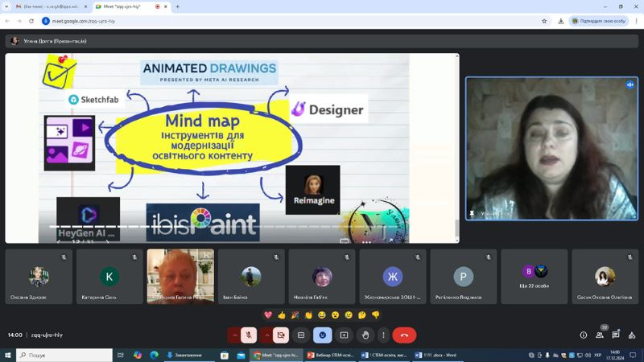
Task: Open Chrome downloads icon
Action: (560, 21)
